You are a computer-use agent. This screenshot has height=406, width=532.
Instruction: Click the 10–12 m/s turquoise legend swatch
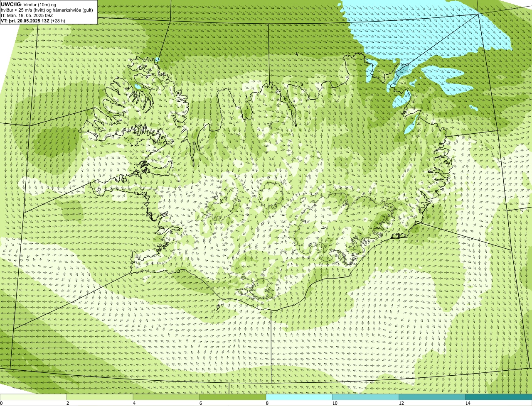366,397
